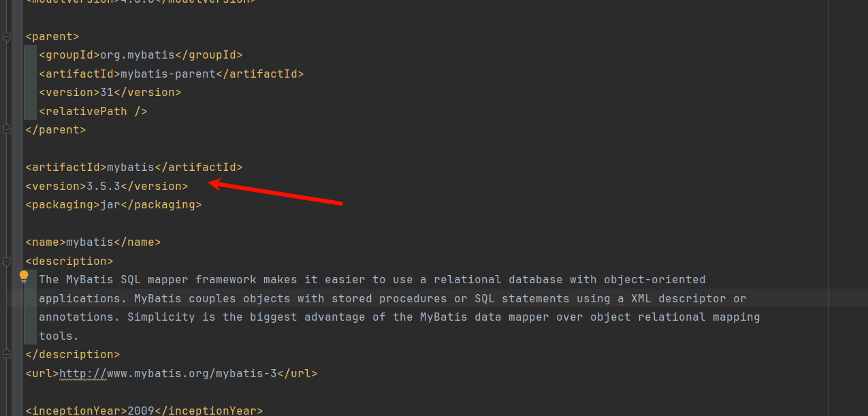
Task: Toggle fold marker beside closing parent tag
Action: [7, 129]
